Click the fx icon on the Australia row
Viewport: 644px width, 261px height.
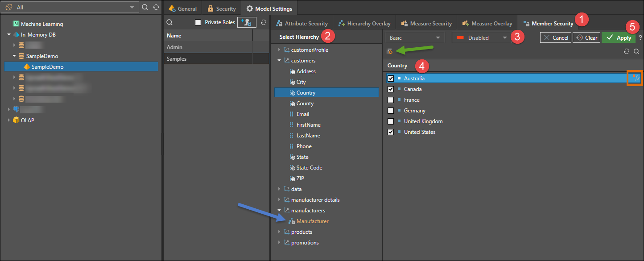(636, 79)
